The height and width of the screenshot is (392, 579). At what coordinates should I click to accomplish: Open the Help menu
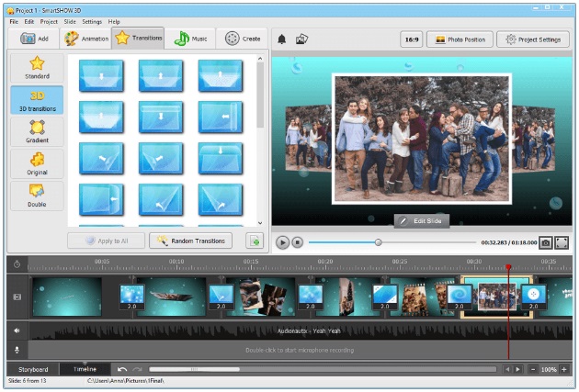(x=114, y=22)
